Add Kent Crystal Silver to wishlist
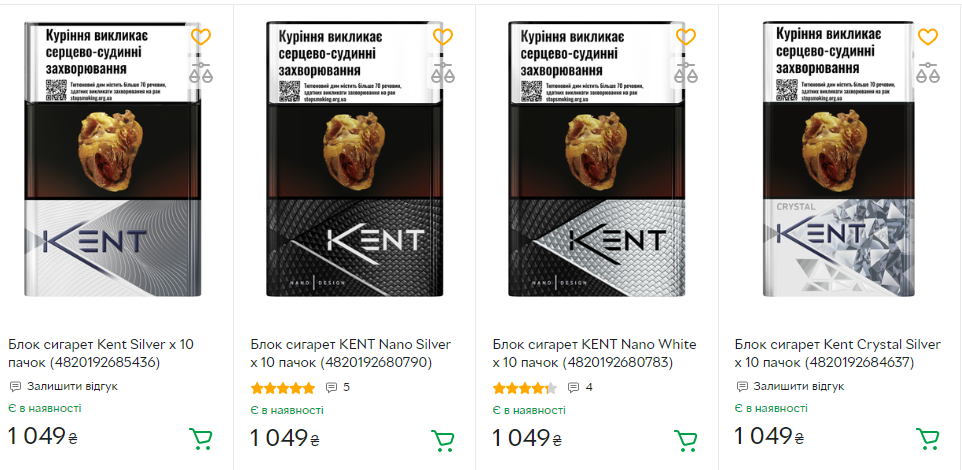 pos(928,37)
